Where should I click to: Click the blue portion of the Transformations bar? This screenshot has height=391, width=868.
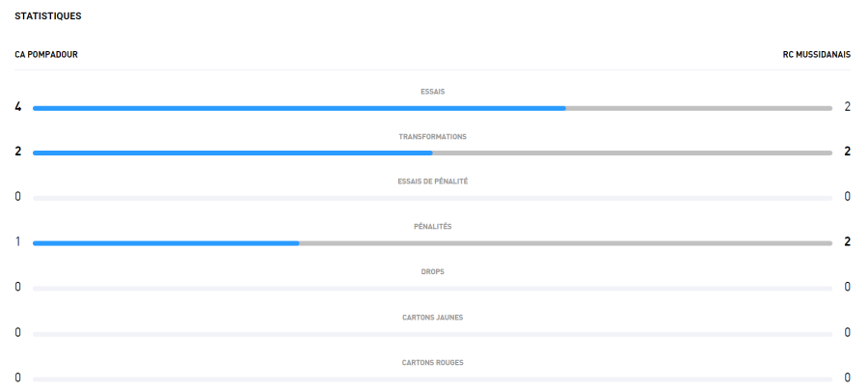[x=231, y=153]
